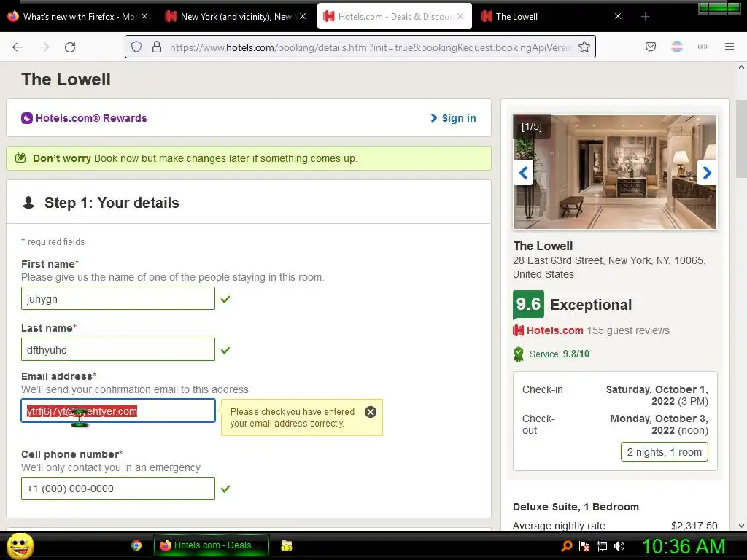Click into the Last name field
Viewport: 747px width, 560px height.
pos(118,349)
